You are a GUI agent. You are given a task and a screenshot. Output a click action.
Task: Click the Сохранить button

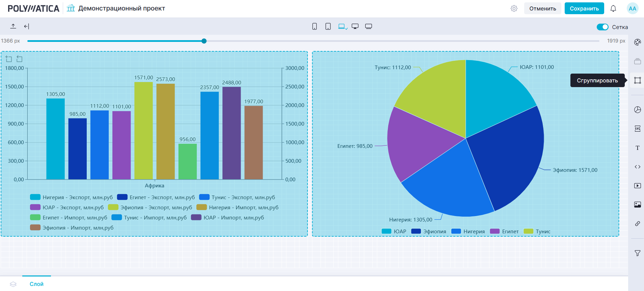coord(584,8)
